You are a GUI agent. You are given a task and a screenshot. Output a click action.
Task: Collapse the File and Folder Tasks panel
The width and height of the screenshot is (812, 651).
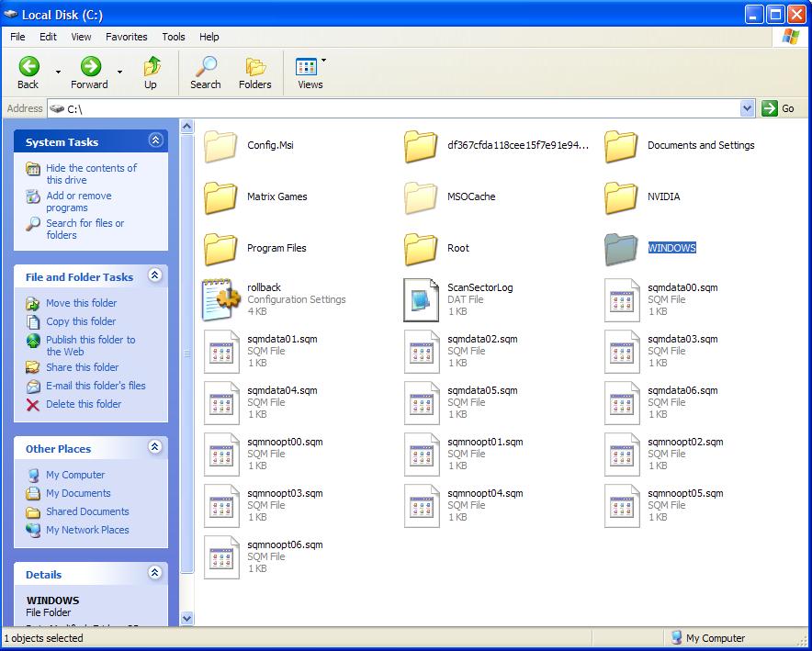155,275
